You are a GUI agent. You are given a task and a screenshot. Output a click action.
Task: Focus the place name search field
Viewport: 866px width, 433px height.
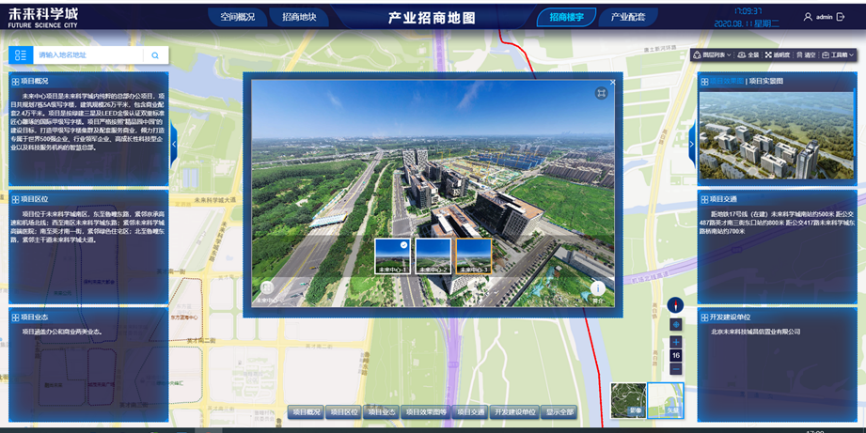coord(88,55)
